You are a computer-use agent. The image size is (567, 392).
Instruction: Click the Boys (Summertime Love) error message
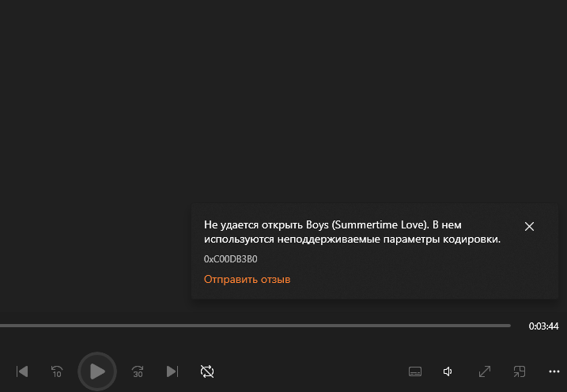[352, 232]
